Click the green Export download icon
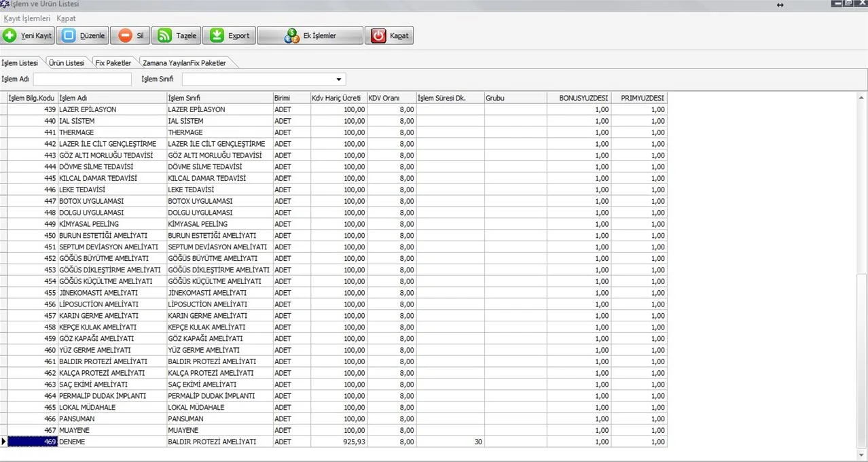Screen dimensions: 868x462 coord(217,35)
